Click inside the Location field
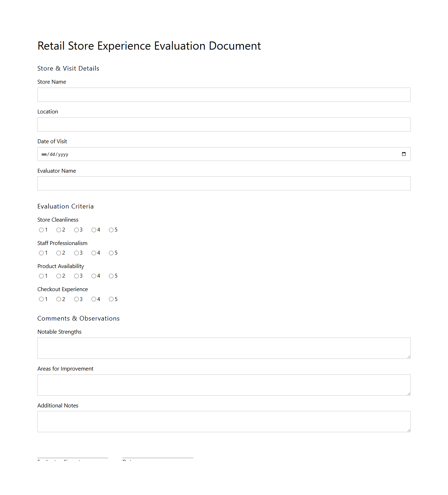448x495 pixels. pyautogui.click(x=223, y=124)
